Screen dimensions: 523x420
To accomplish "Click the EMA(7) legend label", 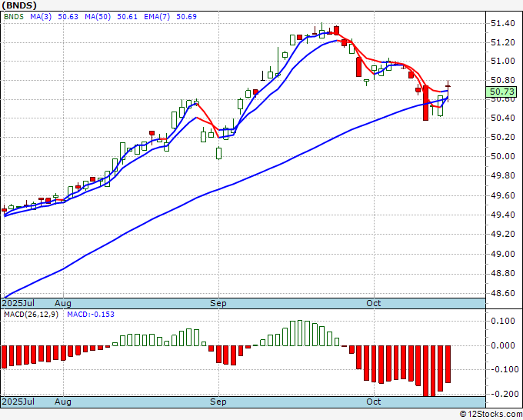I will (157, 16).
